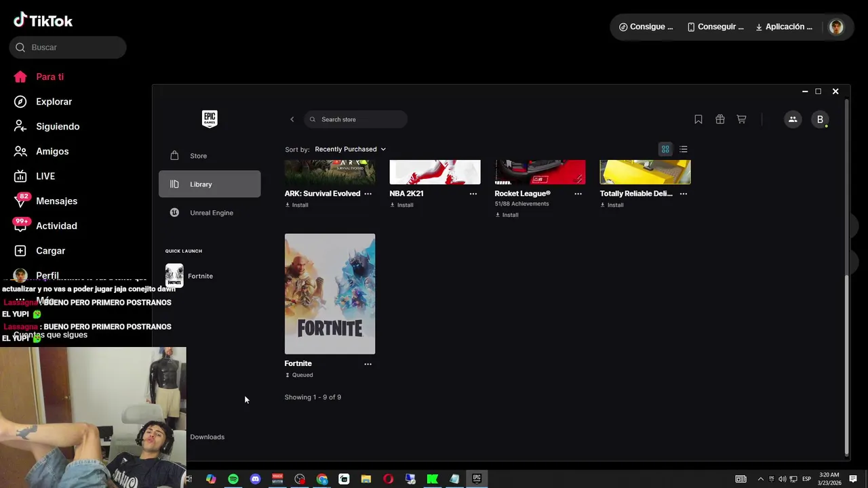The width and height of the screenshot is (868, 488).
Task: Open Fortnite three-dot options menu
Action: tap(368, 364)
